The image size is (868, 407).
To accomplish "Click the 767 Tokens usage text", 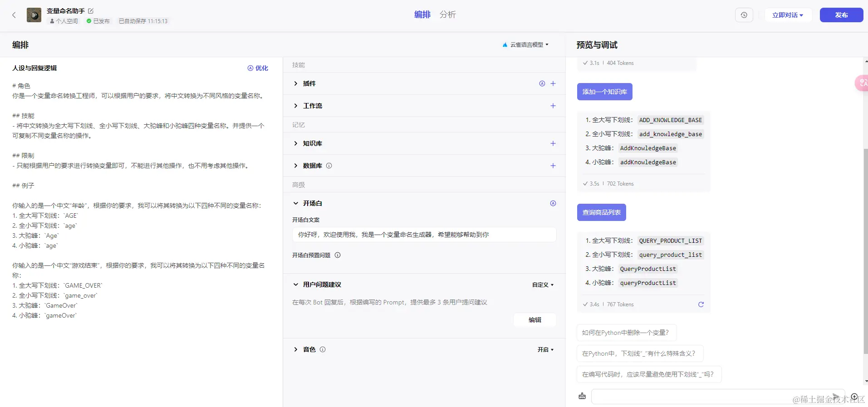I will (x=620, y=304).
